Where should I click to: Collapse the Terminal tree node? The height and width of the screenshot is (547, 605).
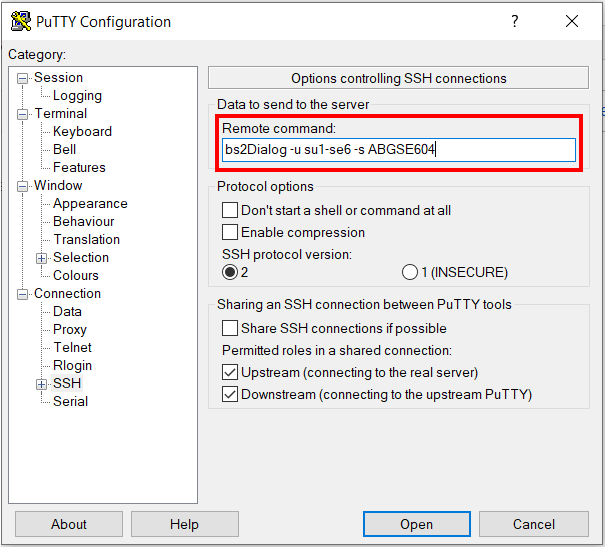[x=24, y=114]
